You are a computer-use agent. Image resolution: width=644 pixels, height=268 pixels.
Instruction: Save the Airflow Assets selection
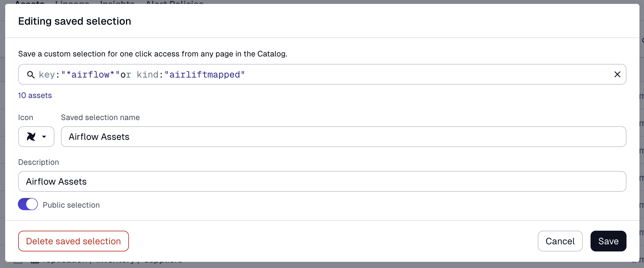[x=608, y=241]
